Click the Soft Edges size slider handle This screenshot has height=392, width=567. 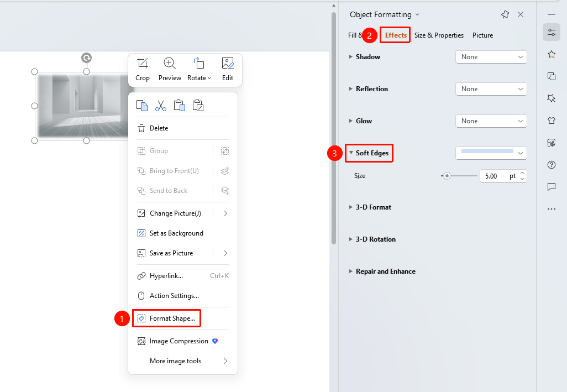(x=447, y=176)
